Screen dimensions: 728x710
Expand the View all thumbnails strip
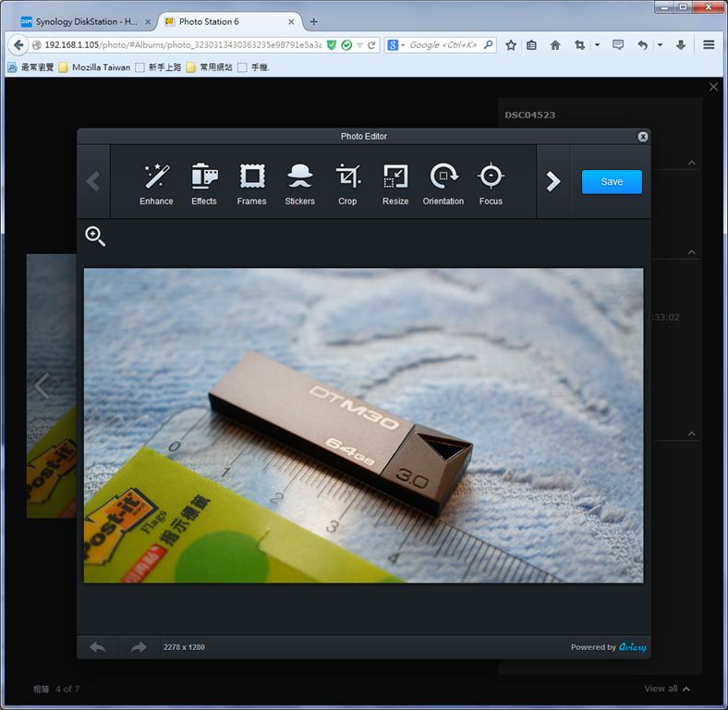667,689
